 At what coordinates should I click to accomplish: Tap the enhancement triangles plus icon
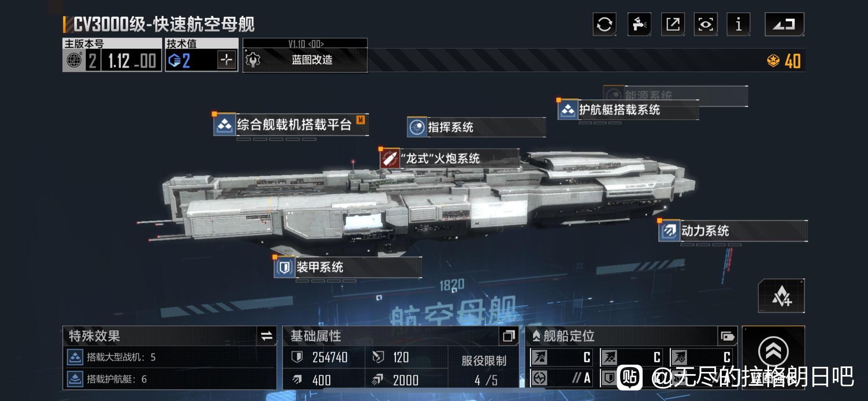(782, 296)
